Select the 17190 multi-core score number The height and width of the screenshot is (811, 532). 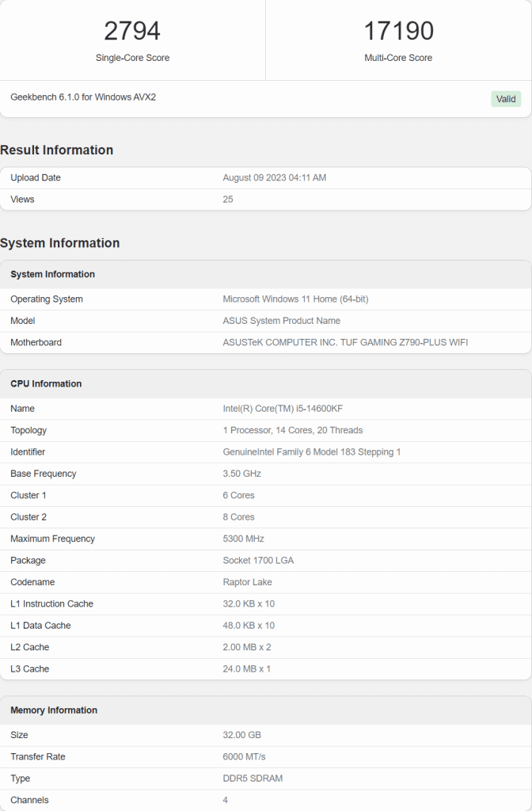point(399,31)
